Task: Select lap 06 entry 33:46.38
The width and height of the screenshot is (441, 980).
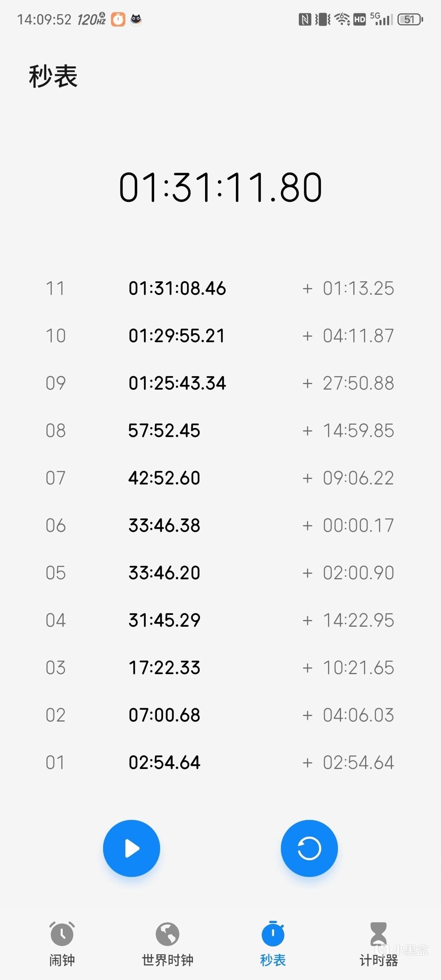Action: click(x=164, y=526)
